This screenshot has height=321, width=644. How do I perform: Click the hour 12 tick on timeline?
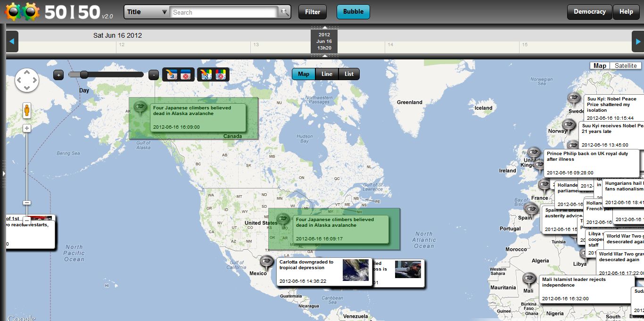click(122, 45)
